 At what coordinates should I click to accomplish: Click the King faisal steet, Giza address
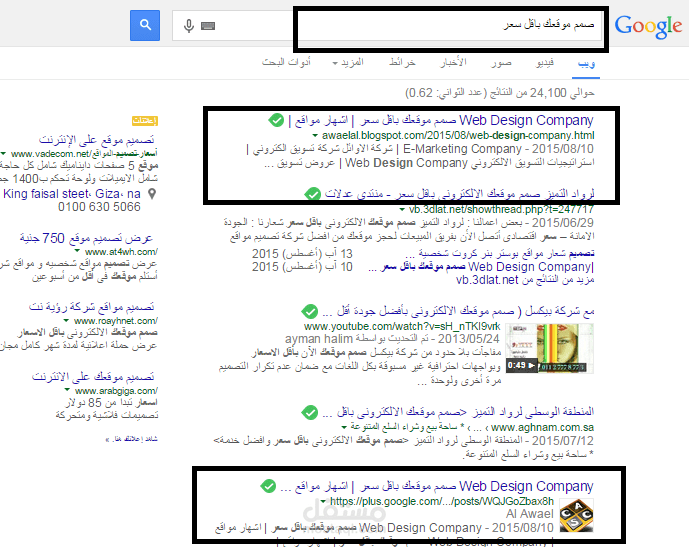click(72, 194)
